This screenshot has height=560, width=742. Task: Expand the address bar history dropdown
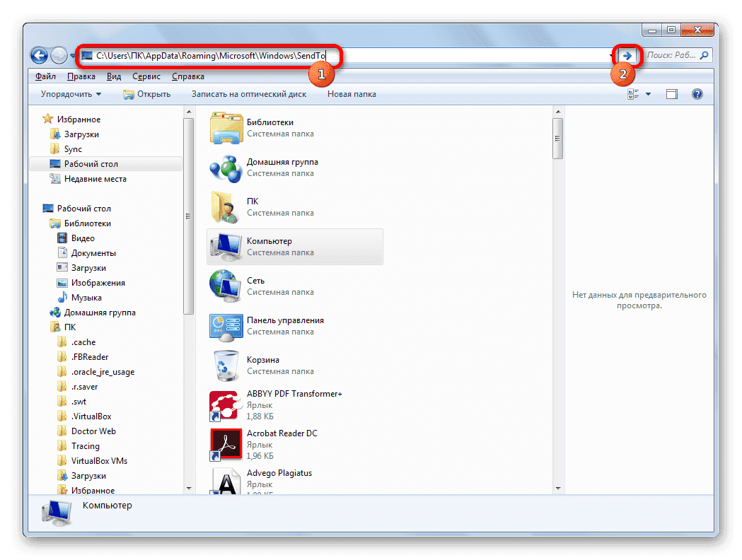coord(612,56)
